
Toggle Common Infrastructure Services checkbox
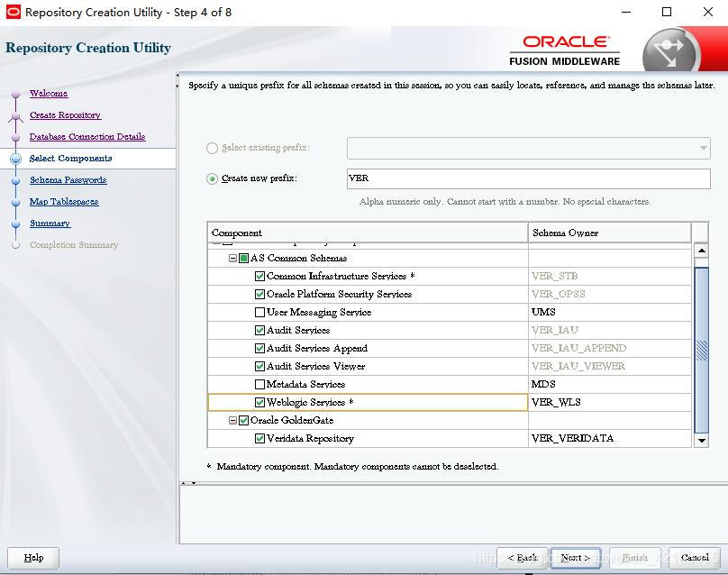260,276
